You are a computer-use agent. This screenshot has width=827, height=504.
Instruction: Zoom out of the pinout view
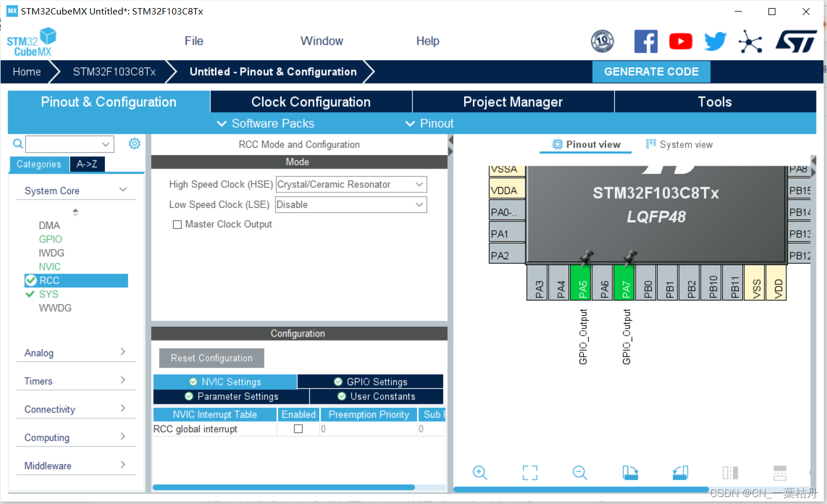pos(580,473)
